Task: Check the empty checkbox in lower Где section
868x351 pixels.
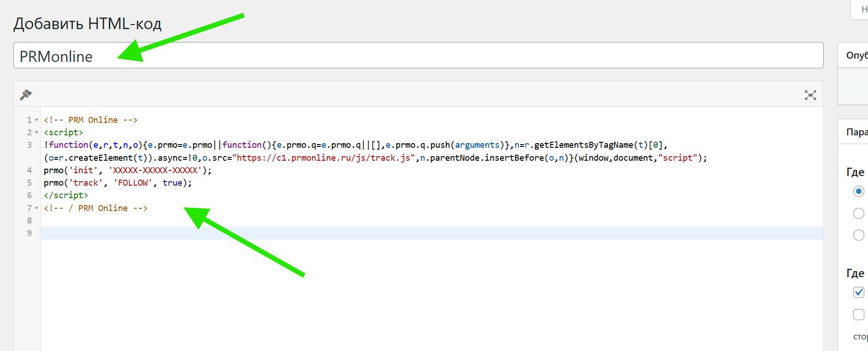Action: (x=859, y=315)
